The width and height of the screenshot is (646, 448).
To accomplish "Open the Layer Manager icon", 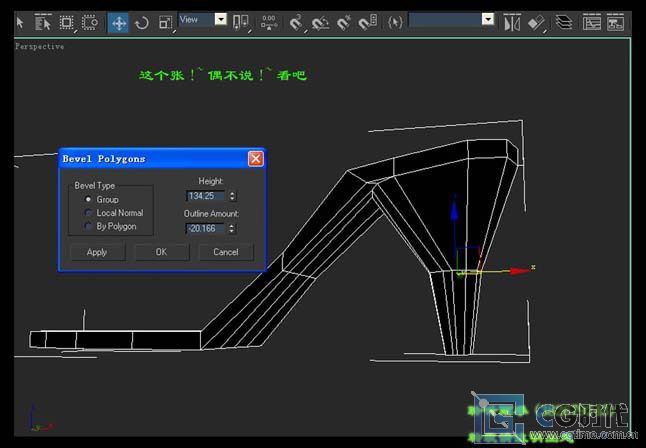I will click(563, 23).
